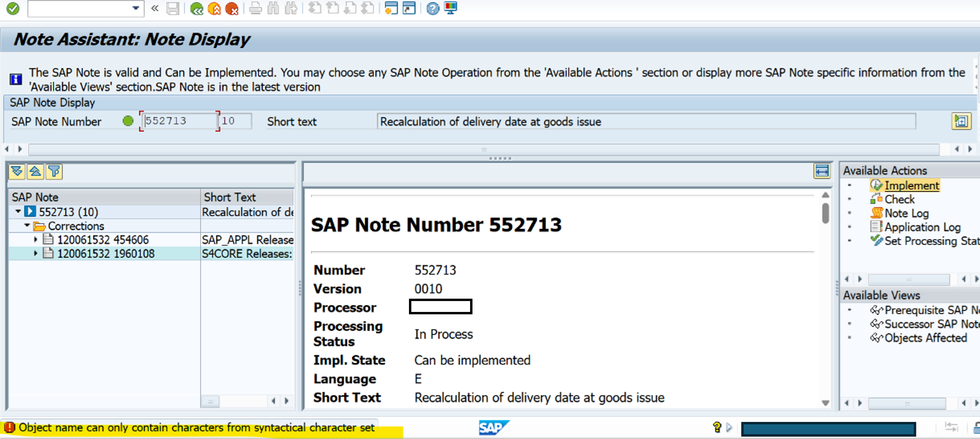This screenshot has height=439, width=980.
Task: Click the red error icon in the status bar
Action: (x=9, y=428)
